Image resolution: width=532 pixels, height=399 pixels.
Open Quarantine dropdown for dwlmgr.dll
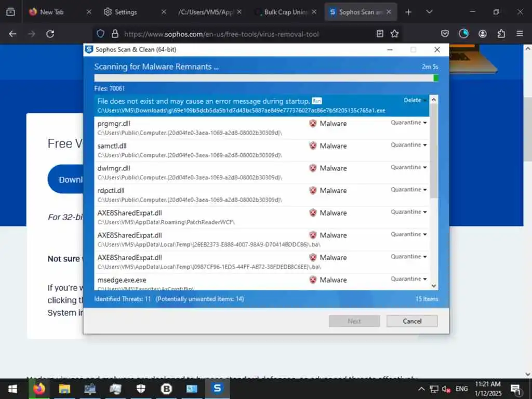[x=408, y=167]
